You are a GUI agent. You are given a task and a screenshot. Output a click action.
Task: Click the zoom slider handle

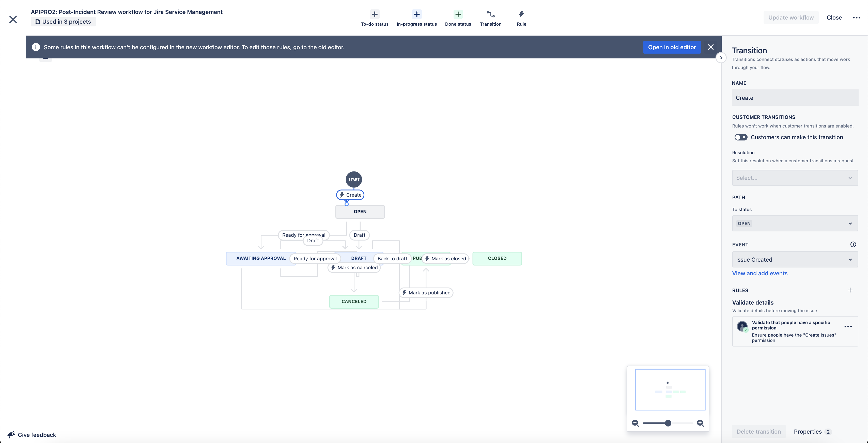[668, 423]
